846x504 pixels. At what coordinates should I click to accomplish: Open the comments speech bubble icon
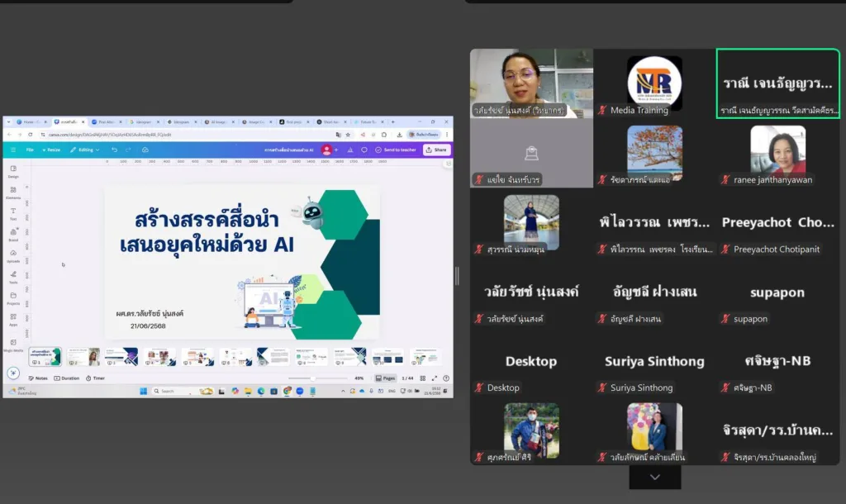(x=364, y=150)
